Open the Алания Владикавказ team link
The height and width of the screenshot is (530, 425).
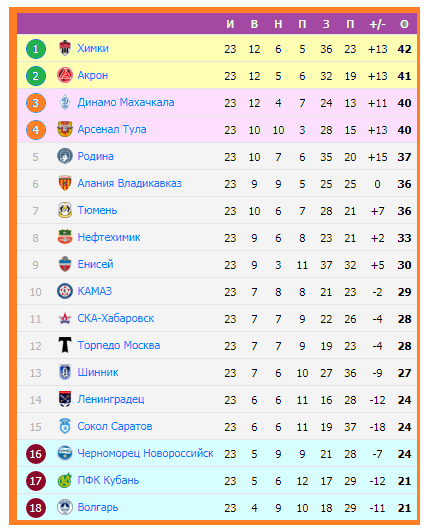pyautogui.click(x=129, y=184)
